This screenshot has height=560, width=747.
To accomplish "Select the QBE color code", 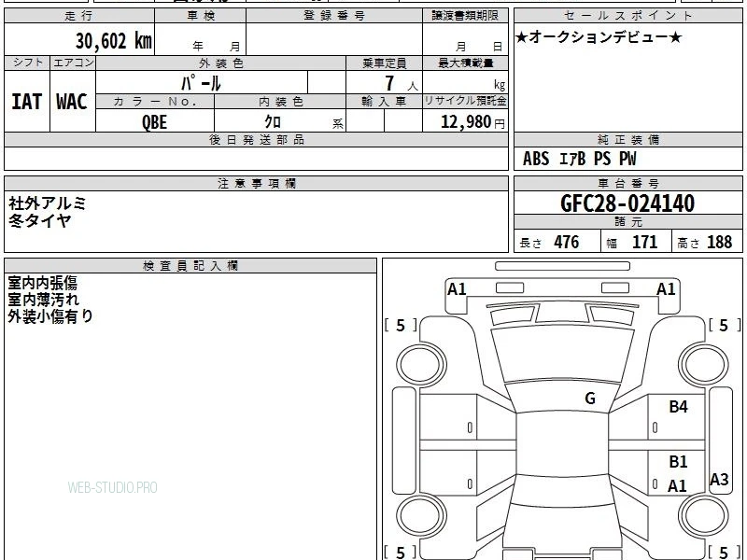I will tap(155, 122).
